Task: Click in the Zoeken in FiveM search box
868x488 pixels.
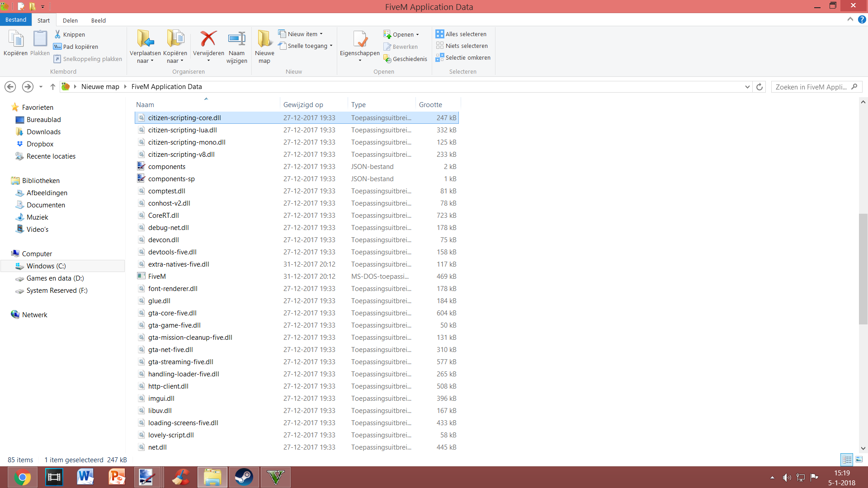Action: point(811,87)
